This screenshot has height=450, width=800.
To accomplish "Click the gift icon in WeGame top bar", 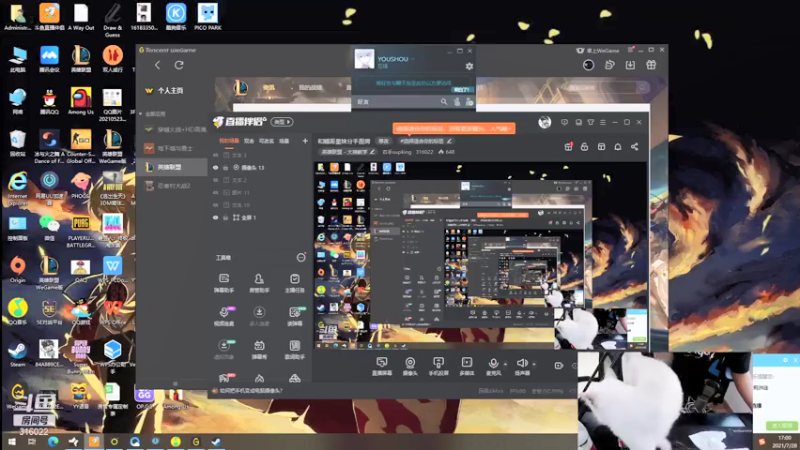I will coord(651,65).
